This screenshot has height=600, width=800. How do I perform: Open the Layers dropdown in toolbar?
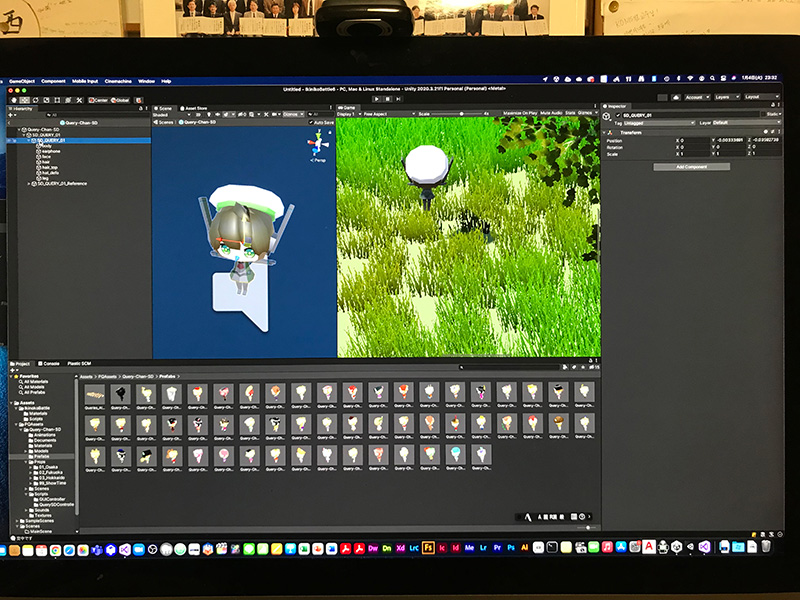(726, 97)
